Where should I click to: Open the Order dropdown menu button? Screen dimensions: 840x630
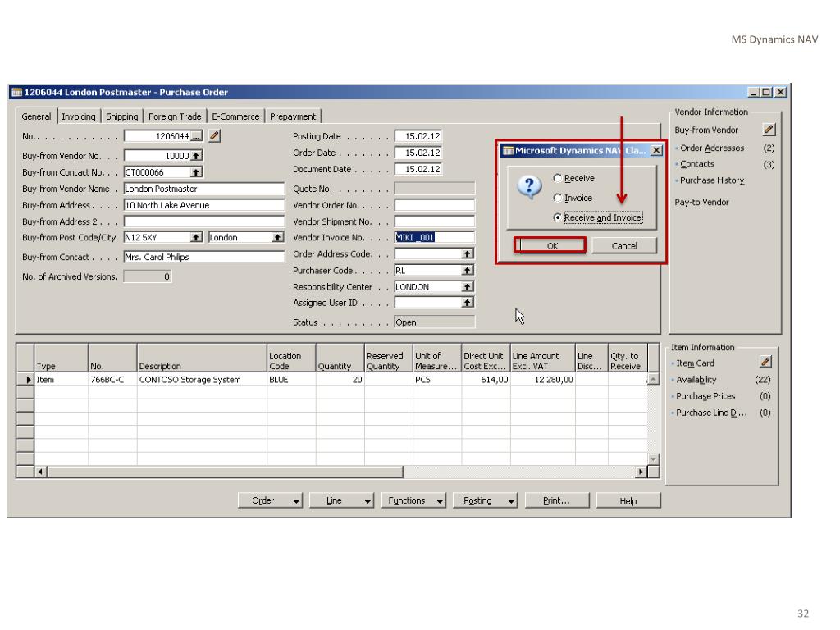(x=270, y=500)
